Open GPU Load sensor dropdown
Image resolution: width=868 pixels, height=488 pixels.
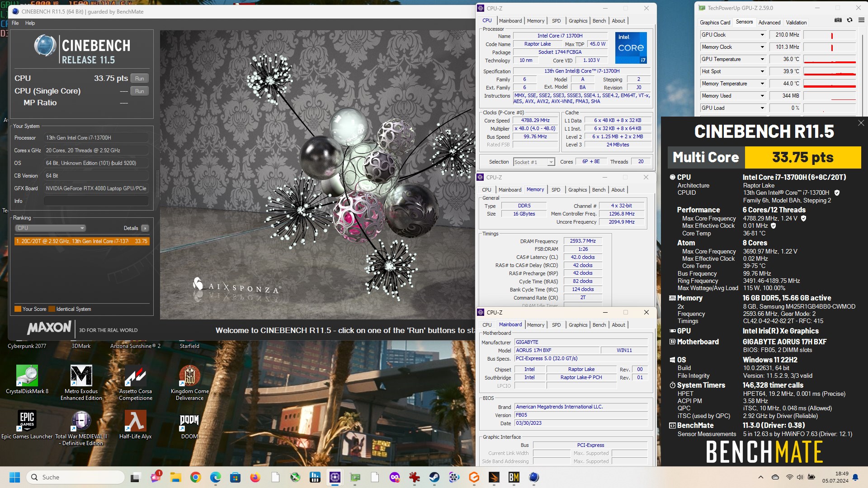762,108
